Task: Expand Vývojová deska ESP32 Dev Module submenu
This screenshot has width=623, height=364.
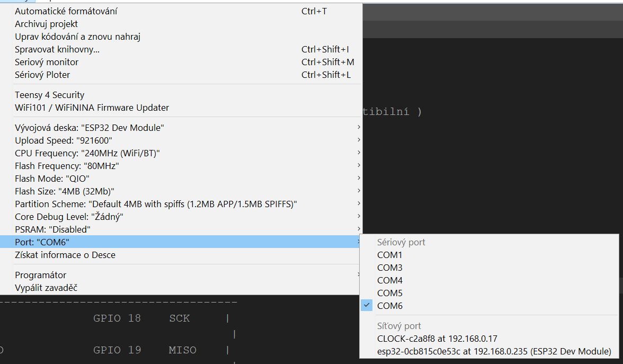Action: click(x=90, y=128)
